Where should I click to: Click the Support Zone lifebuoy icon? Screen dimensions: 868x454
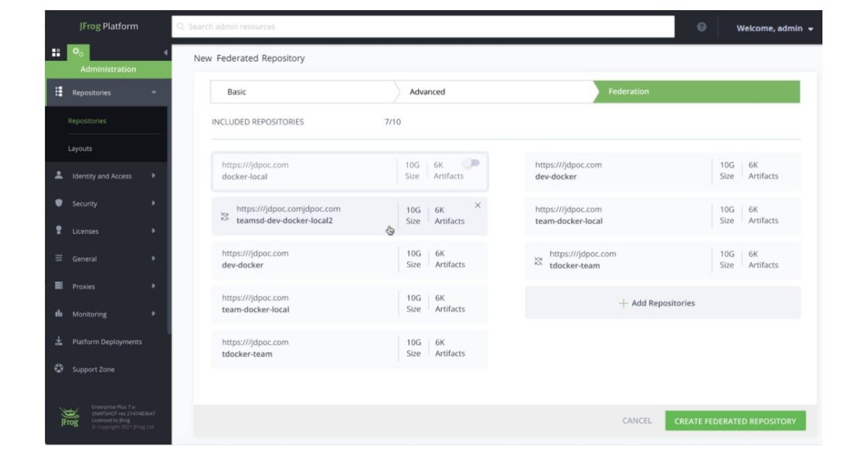(x=59, y=369)
